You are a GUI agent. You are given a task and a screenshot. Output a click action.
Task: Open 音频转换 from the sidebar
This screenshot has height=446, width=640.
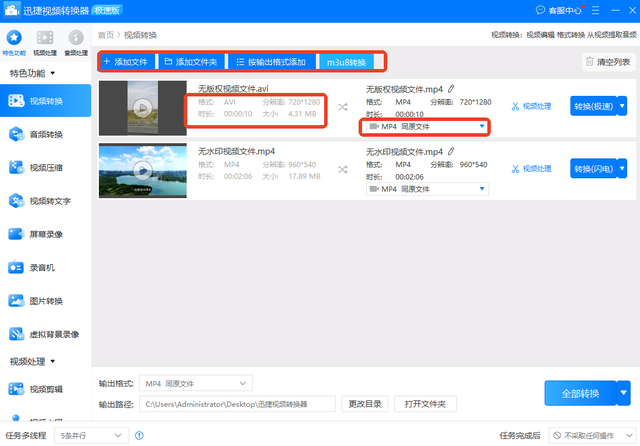[45, 134]
